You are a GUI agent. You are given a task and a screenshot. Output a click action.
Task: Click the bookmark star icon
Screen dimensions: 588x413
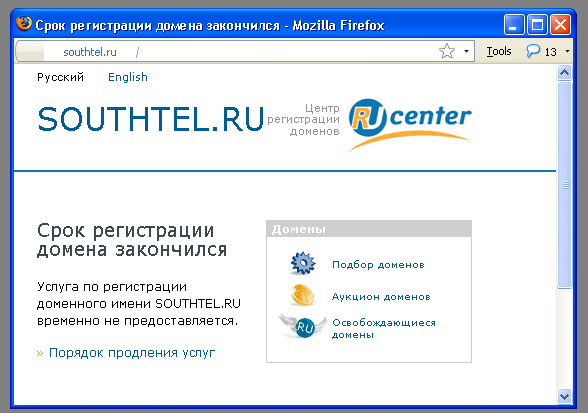click(x=447, y=51)
